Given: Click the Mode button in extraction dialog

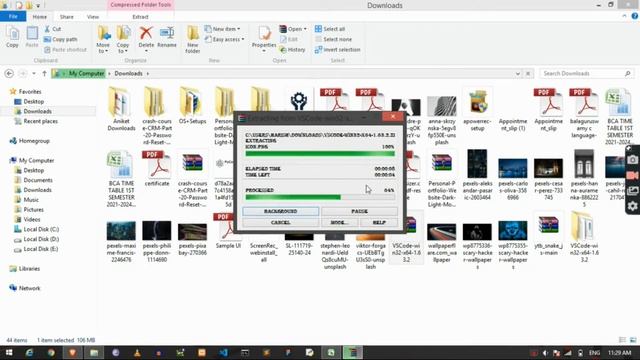Looking at the screenshot, I should tap(339, 222).
